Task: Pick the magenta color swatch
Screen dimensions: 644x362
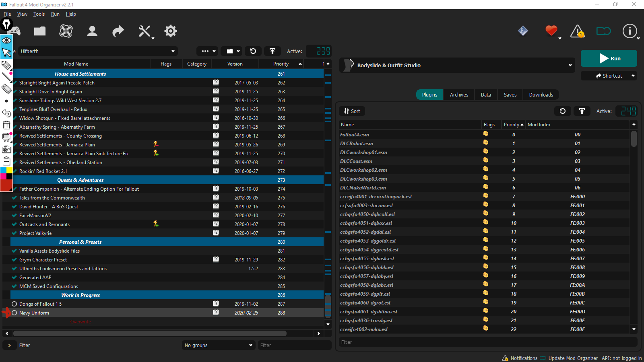Action: (4, 177)
